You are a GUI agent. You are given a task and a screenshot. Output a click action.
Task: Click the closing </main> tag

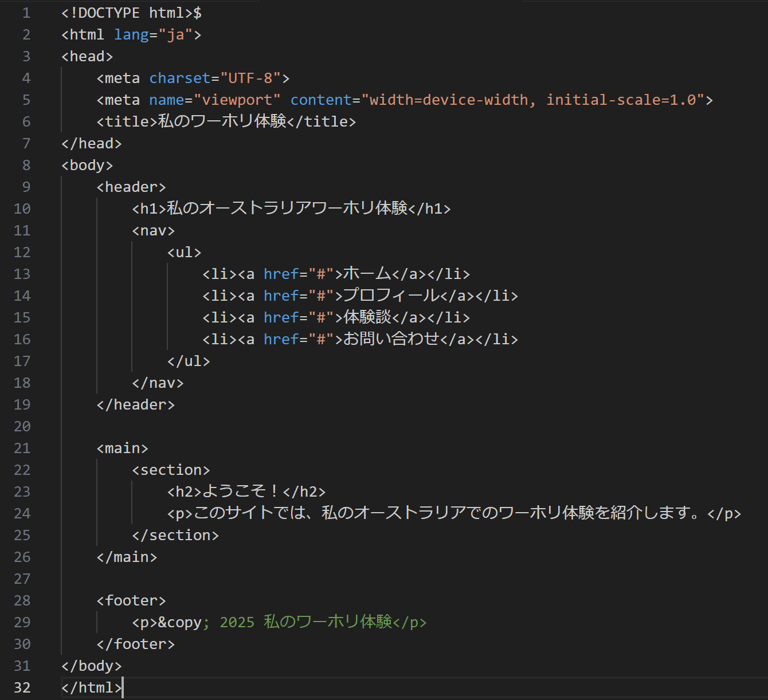pyautogui.click(x=127, y=557)
